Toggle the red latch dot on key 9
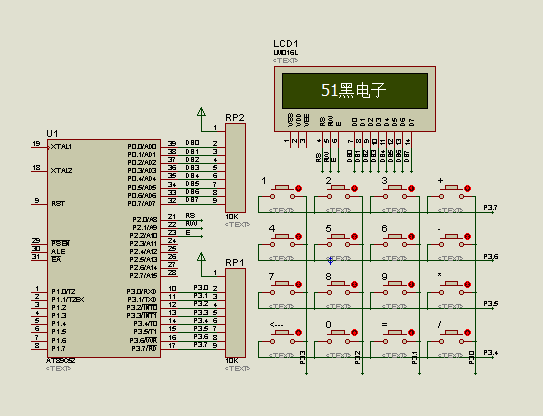 (x=411, y=284)
